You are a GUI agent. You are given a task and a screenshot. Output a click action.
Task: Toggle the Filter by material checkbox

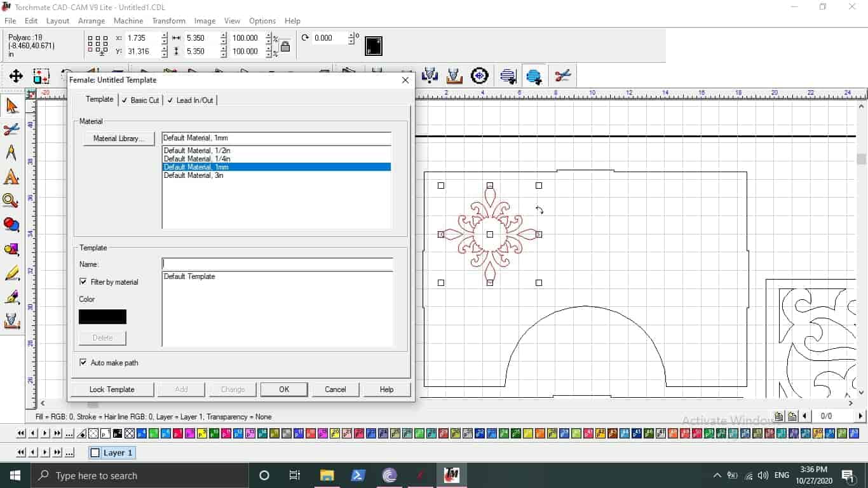click(83, 281)
